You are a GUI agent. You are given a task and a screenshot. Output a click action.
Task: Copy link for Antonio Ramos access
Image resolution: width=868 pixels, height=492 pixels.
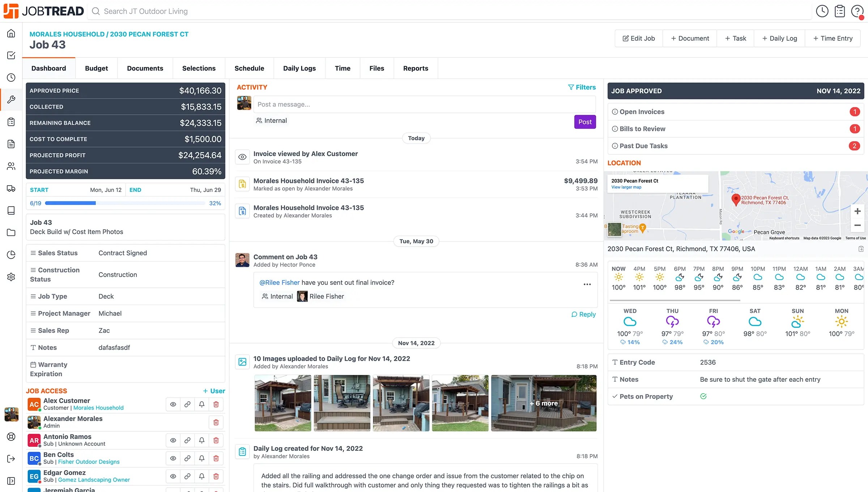tap(187, 440)
